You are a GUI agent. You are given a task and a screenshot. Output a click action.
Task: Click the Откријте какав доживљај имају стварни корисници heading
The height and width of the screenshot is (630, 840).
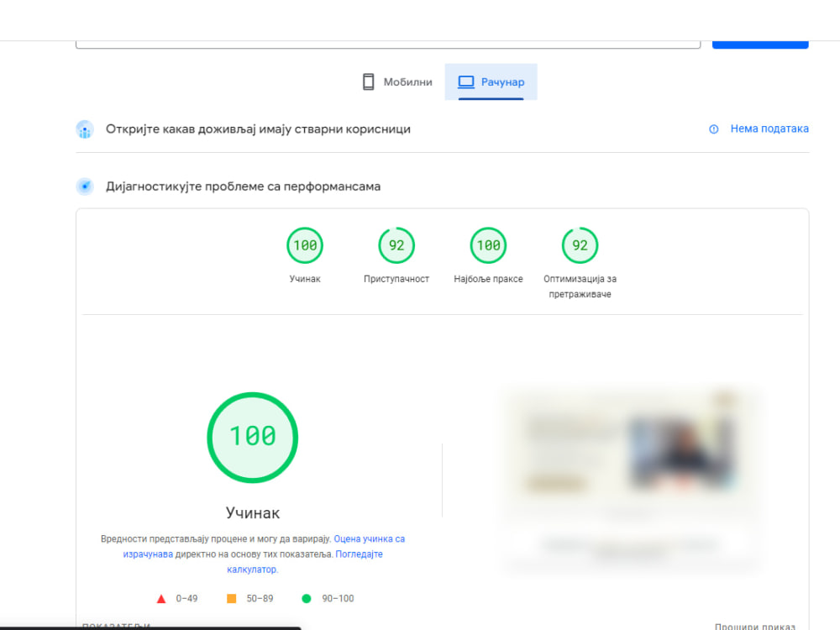(258, 129)
